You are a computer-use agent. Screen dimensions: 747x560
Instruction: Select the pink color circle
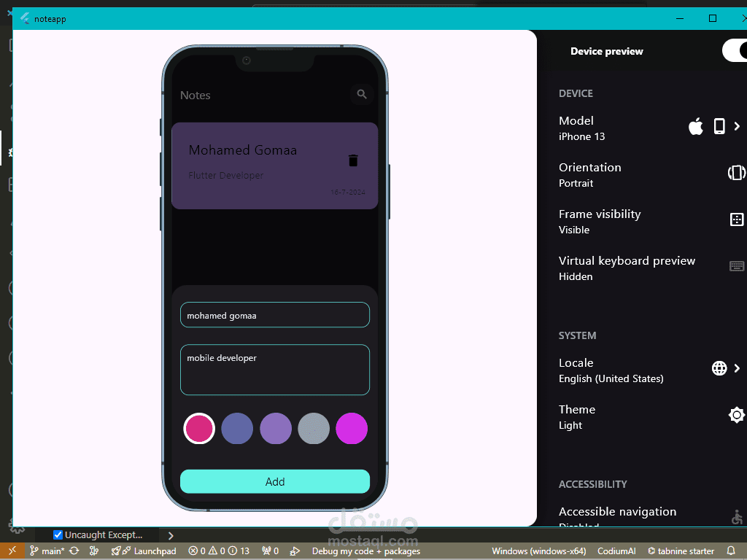point(199,429)
